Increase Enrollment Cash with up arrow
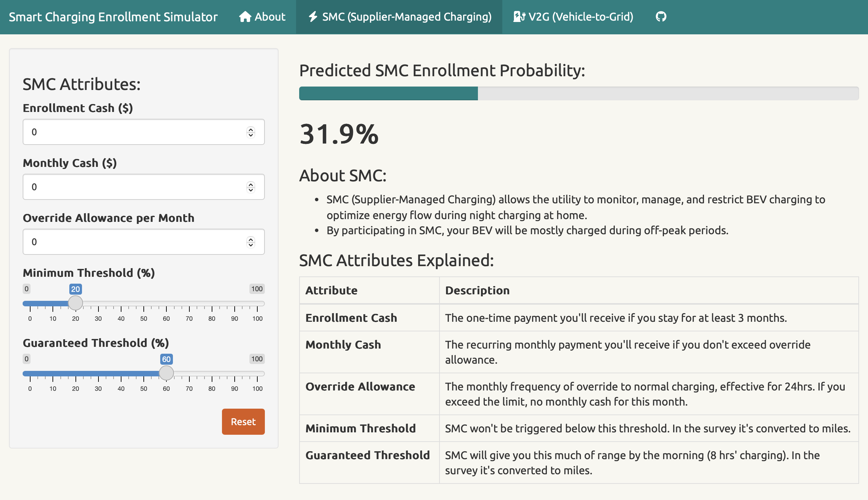 [x=251, y=129]
